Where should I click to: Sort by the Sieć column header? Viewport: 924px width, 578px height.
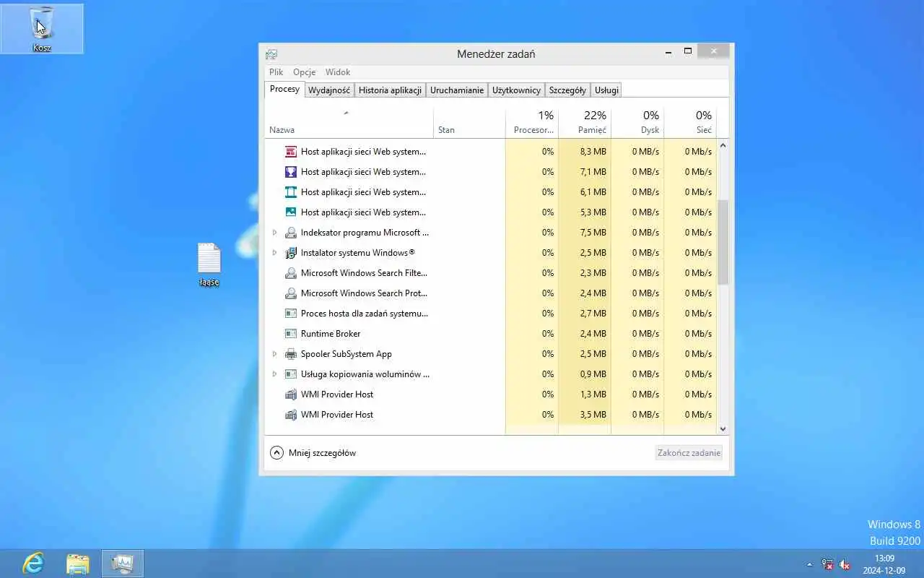click(690, 123)
